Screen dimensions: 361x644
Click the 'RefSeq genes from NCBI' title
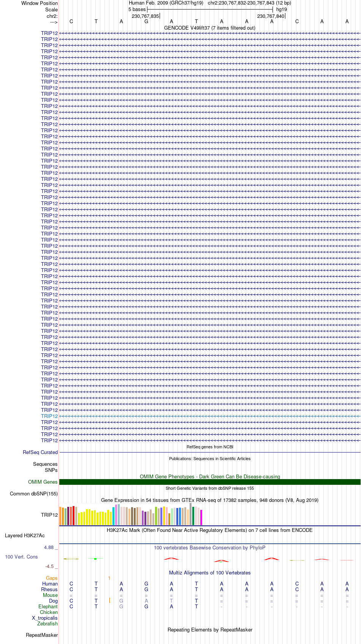coord(210,447)
